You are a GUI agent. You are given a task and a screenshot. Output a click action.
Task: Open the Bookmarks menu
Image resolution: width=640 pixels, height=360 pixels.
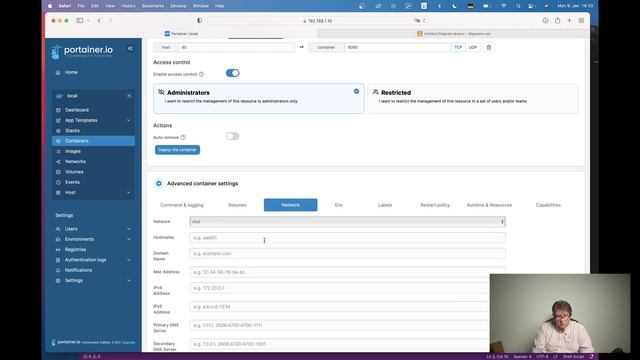[153, 6]
